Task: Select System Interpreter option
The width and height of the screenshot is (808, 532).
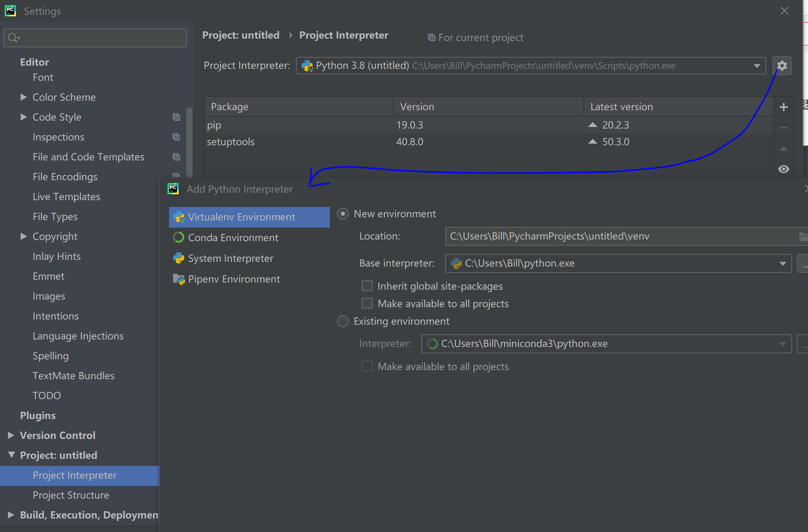Action: (230, 258)
